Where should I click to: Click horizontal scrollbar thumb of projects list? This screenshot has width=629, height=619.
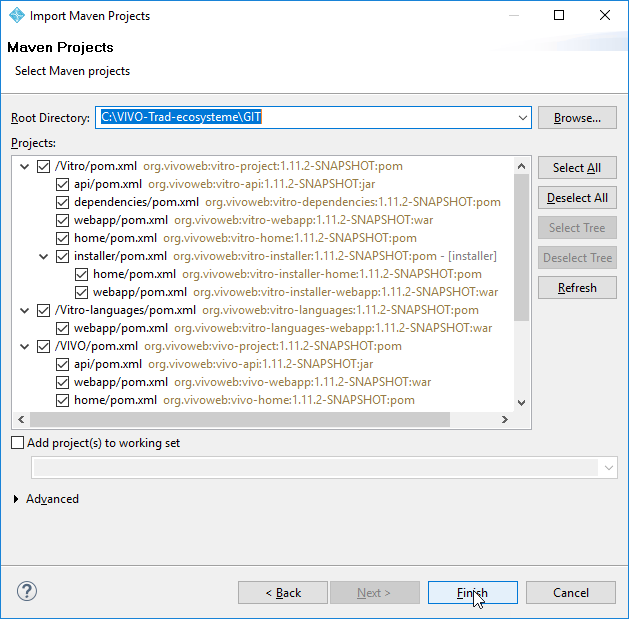(x=240, y=420)
